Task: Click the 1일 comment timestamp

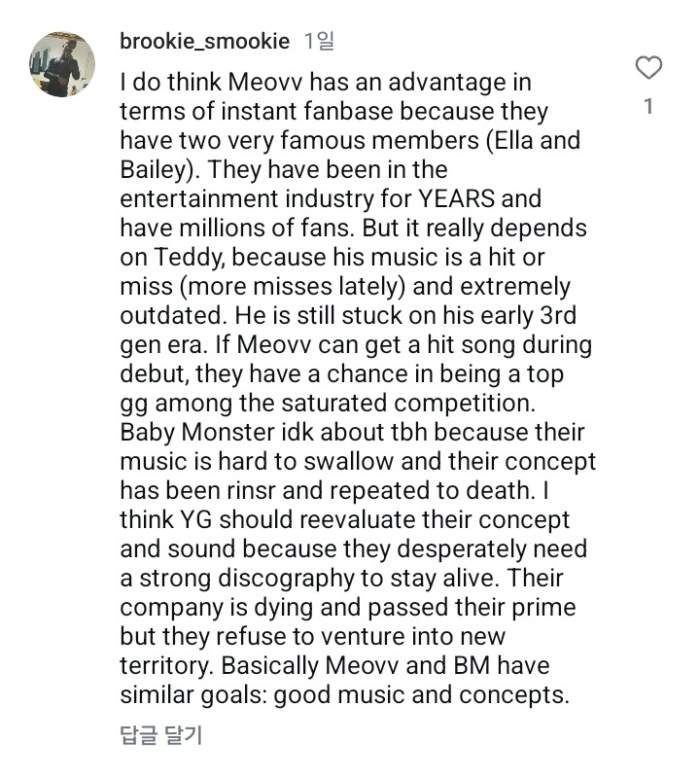Action: coord(319,41)
